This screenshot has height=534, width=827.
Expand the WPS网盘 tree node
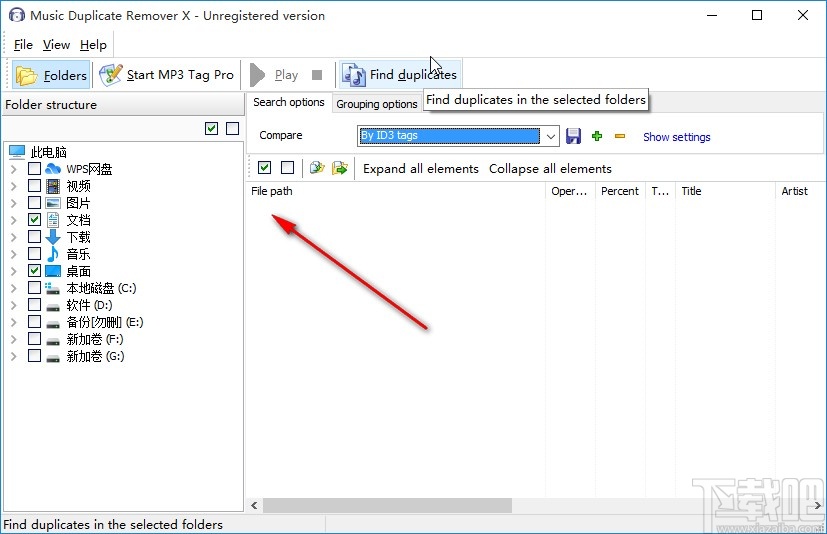(x=14, y=169)
